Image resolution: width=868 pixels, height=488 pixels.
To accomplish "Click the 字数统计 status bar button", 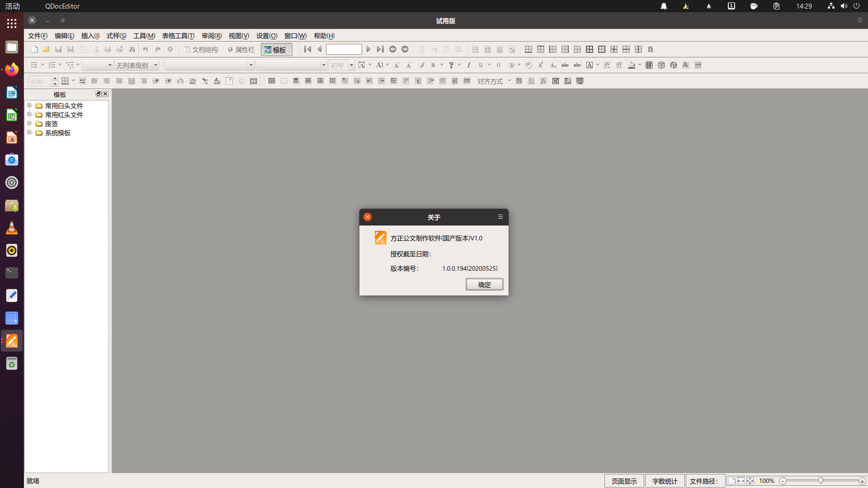I will [x=665, y=481].
